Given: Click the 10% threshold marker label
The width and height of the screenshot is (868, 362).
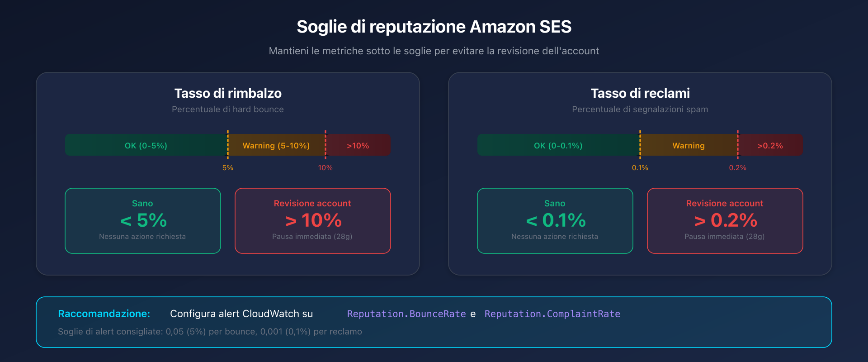Looking at the screenshot, I should click(325, 168).
